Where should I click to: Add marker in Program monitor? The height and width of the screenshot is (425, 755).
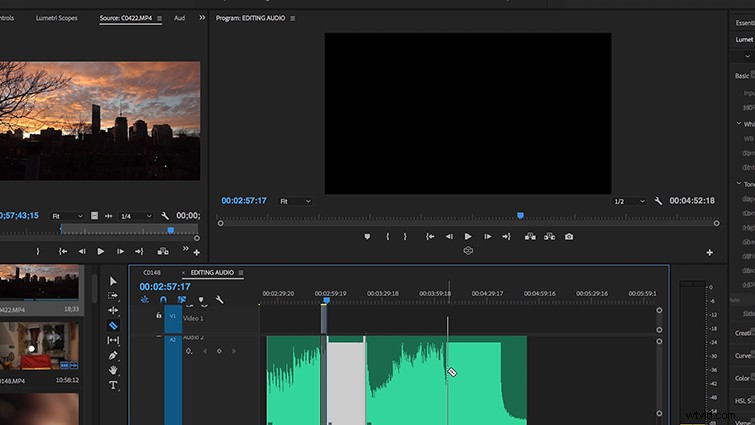tap(367, 236)
